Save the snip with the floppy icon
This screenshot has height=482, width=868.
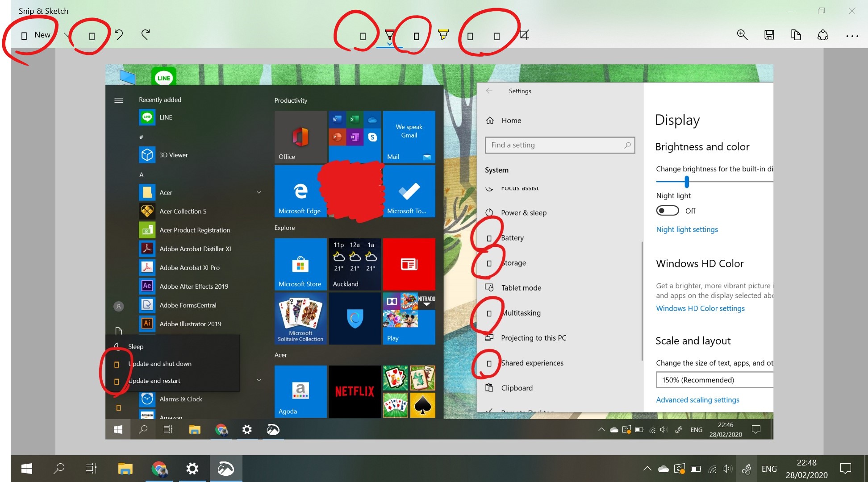[x=769, y=35]
